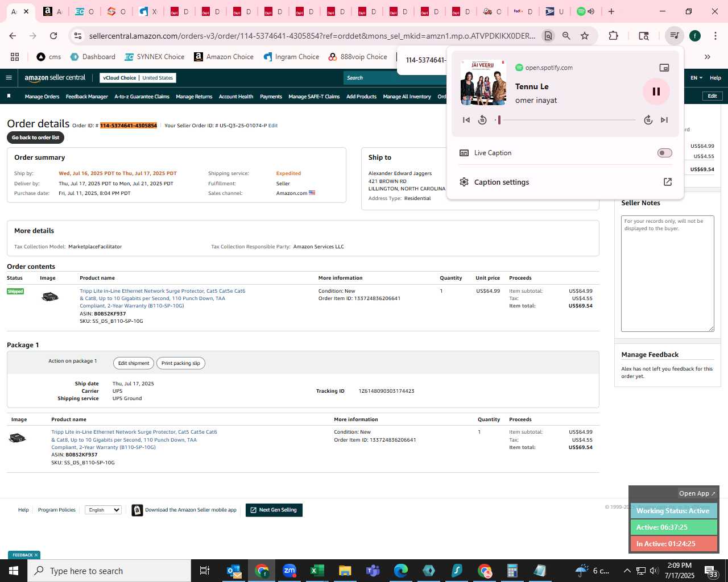This screenshot has height=582, width=728.
Task: Click Next Gen Selling button
Action: (x=274, y=510)
